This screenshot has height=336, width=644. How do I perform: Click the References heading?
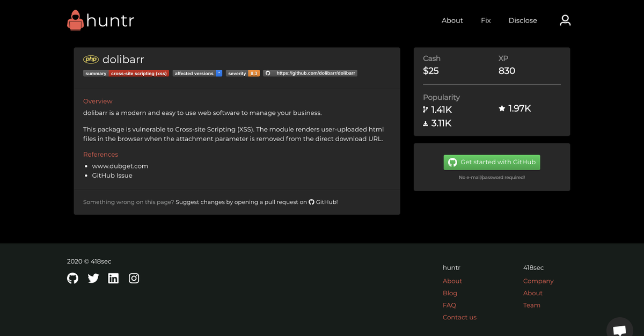click(x=100, y=155)
